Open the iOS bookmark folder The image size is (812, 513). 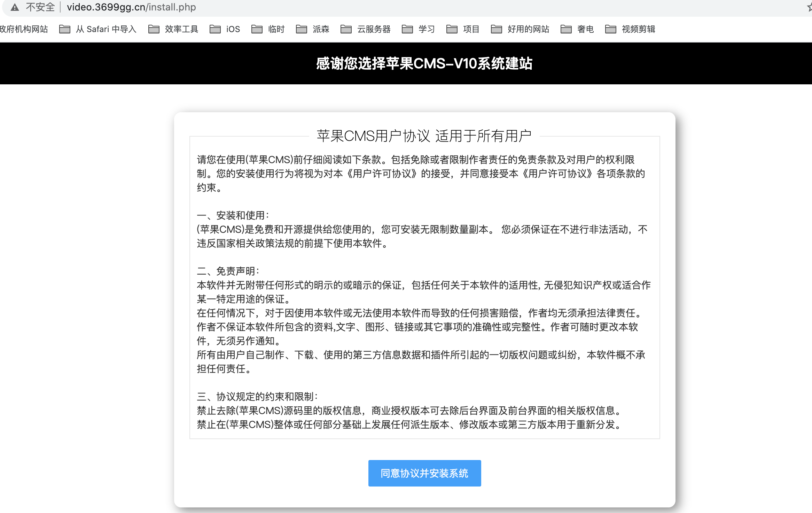point(225,29)
